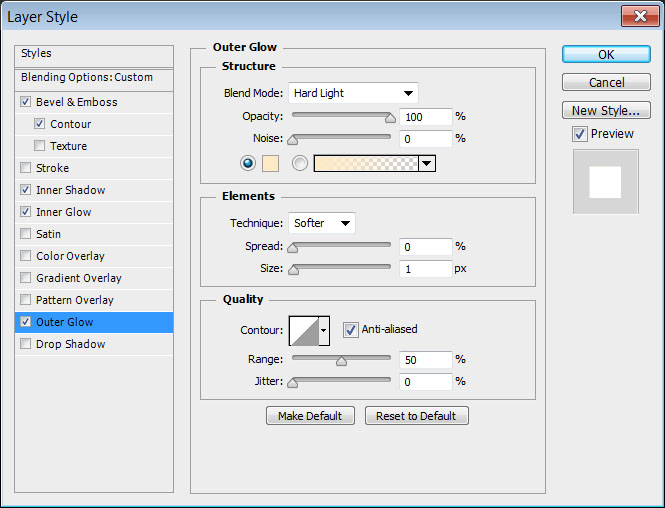Open the Bevel & Emboss settings
665x508 pixels.
tap(76, 102)
